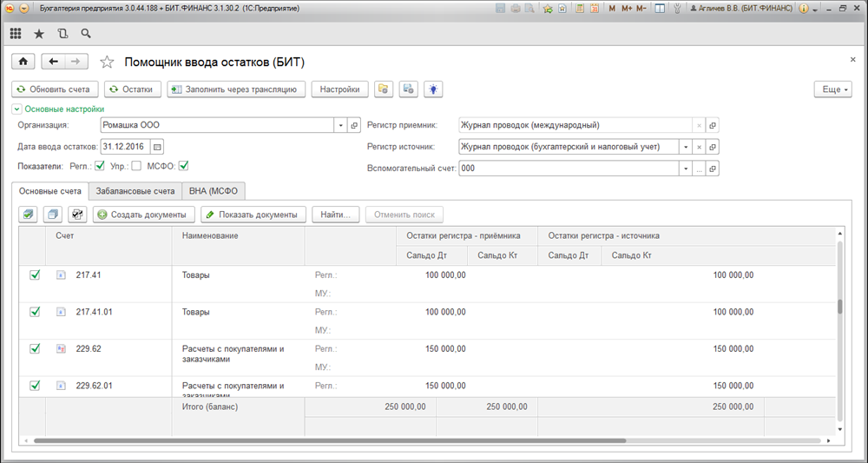Open the sections menu grid icon
The image size is (868, 463).
[16, 34]
